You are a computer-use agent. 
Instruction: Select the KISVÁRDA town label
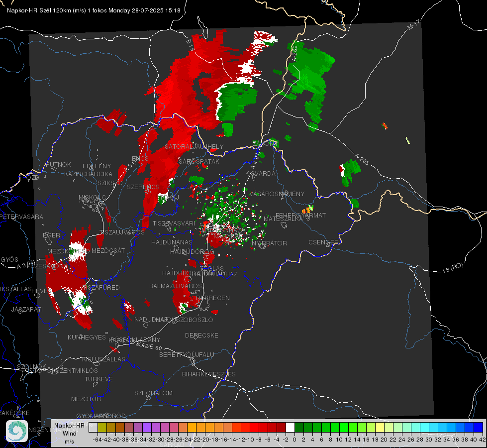260,174
